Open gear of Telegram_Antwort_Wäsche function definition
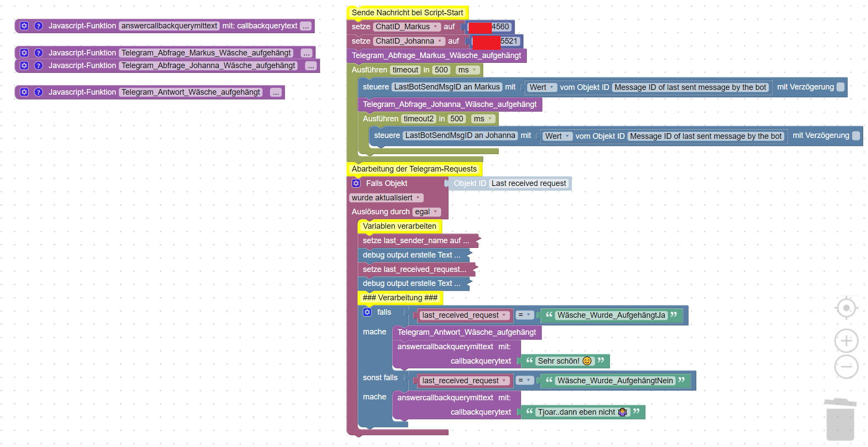The width and height of the screenshot is (868, 447). [x=24, y=92]
